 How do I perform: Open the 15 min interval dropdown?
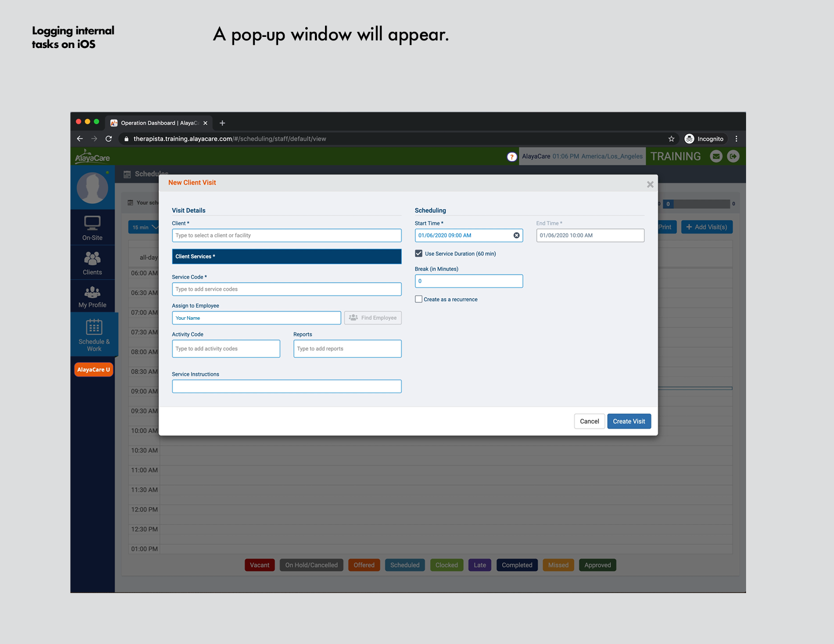coord(144,227)
